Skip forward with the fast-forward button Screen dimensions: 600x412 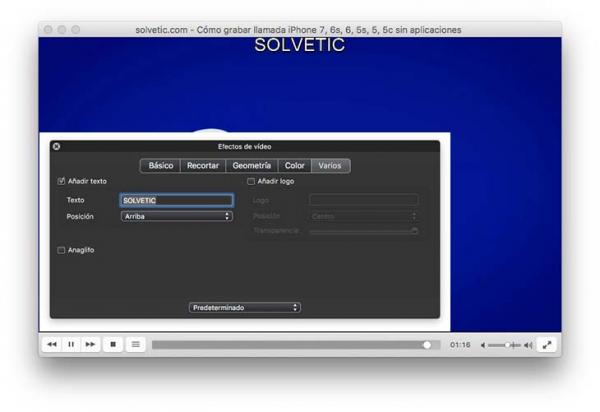(90, 344)
